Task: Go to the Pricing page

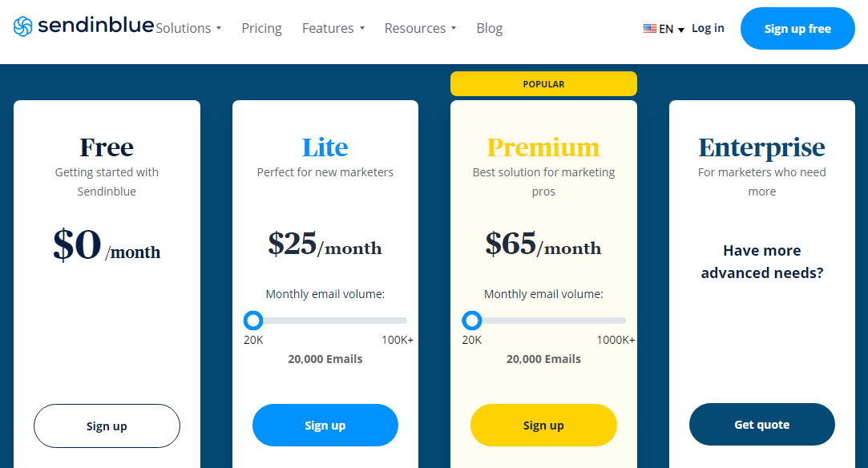Action: click(261, 28)
